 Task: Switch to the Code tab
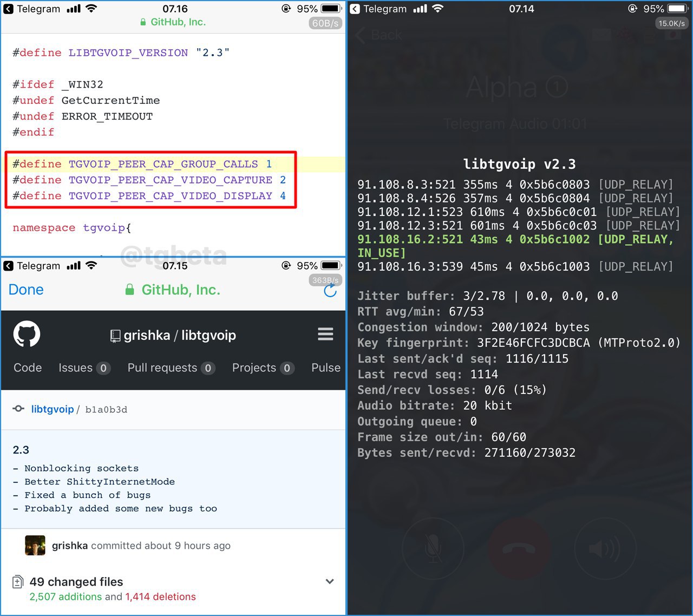pyautogui.click(x=28, y=368)
